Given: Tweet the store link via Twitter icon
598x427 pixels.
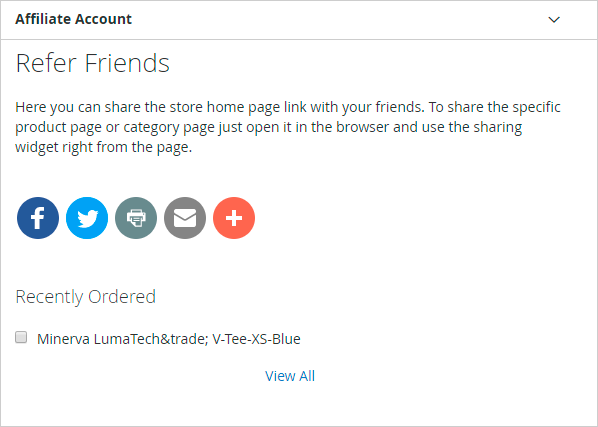Looking at the screenshot, I should 87,218.
